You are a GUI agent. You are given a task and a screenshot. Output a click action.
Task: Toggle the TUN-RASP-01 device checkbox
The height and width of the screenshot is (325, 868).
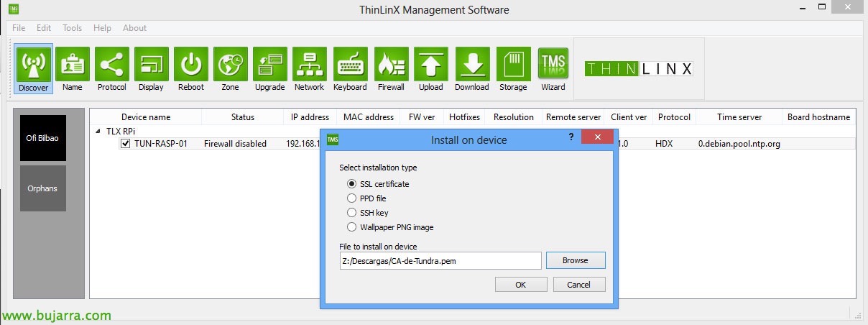coord(126,144)
